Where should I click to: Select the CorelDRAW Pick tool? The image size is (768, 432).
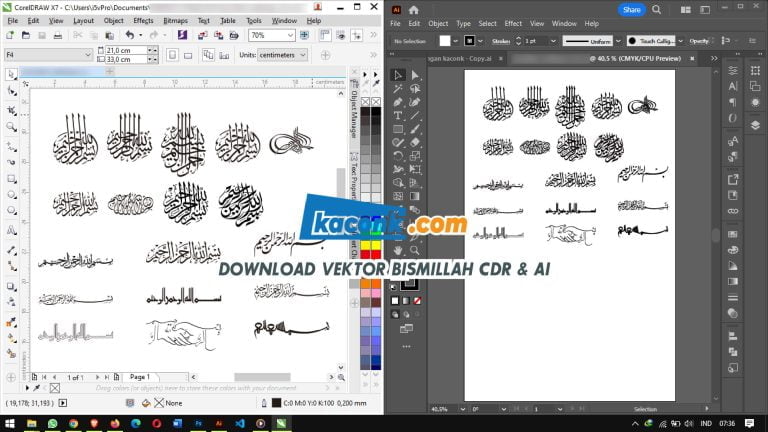click(x=11, y=74)
